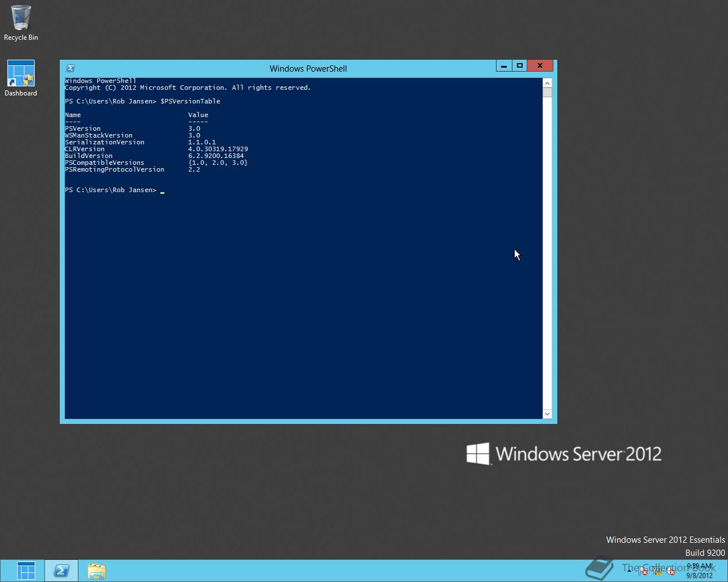Viewport: 728px width, 582px height.
Task: Click the PowerShell vertical scrollbar thumb
Action: coord(547,93)
